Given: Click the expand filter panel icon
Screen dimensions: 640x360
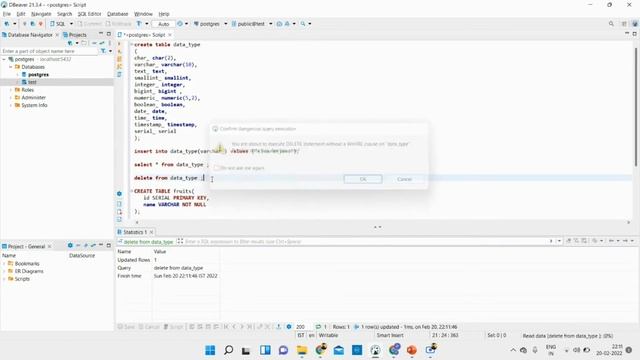Looking at the screenshot, I should tap(180, 241).
